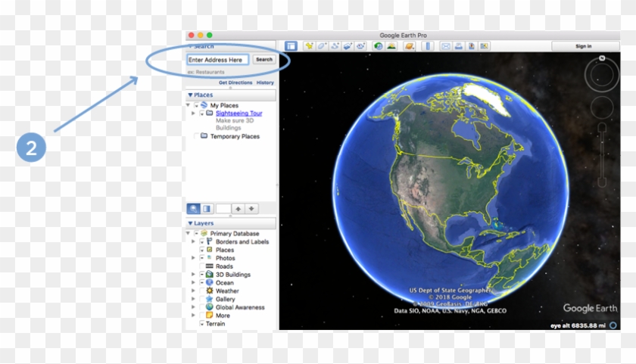Expand the Photos layer group
Screen dimensions: 636x364
pos(194,258)
